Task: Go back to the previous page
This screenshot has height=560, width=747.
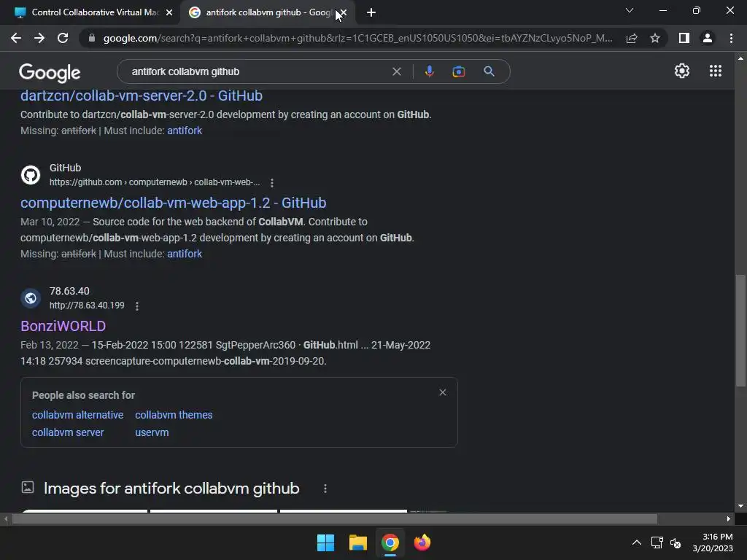Action: pyautogui.click(x=16, y=38)
